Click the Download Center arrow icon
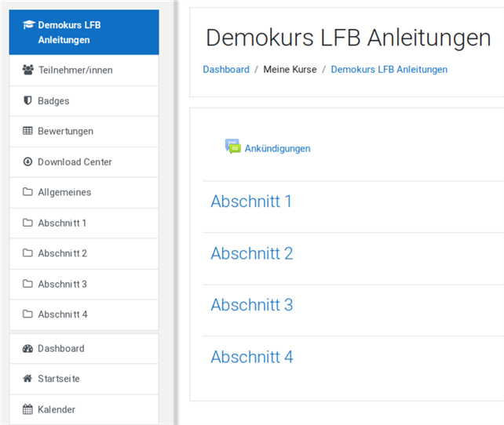The width and height of the screenshot is (504, 425). (28, 162)
